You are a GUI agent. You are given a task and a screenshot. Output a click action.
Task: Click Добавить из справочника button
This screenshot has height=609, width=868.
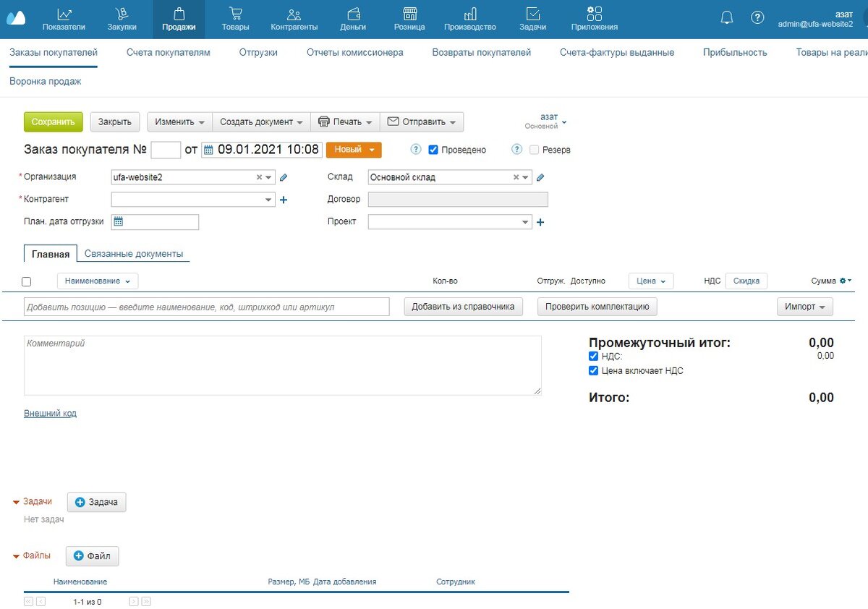pyautogui.click(x=463, y=307)
